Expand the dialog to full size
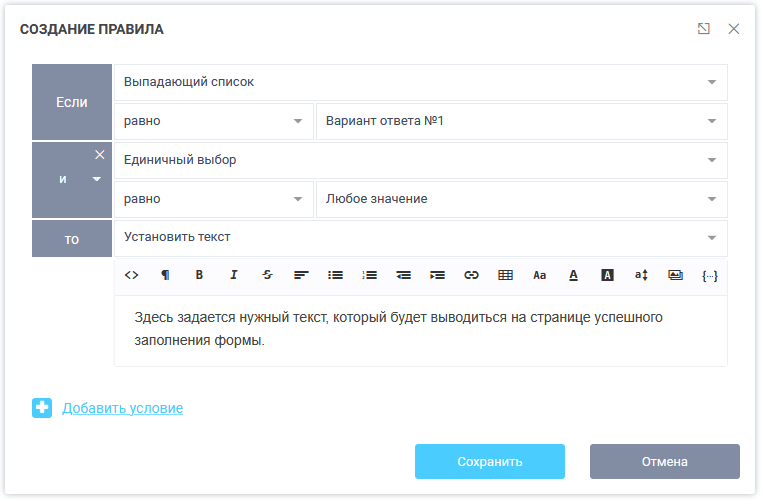This screenshot has width=762, height=500. 704,29
